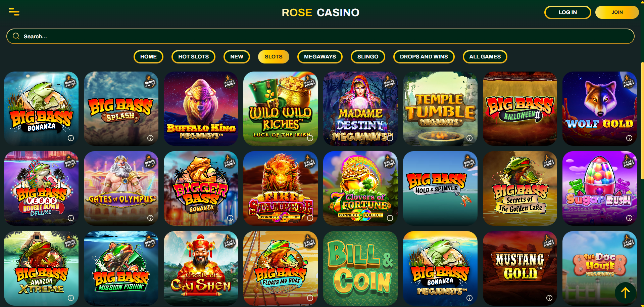Image resolution: width=644 pixels, height=307 pixels.
Task: Open info icon on Big Bass Bonanza
Action: (71, 138)
